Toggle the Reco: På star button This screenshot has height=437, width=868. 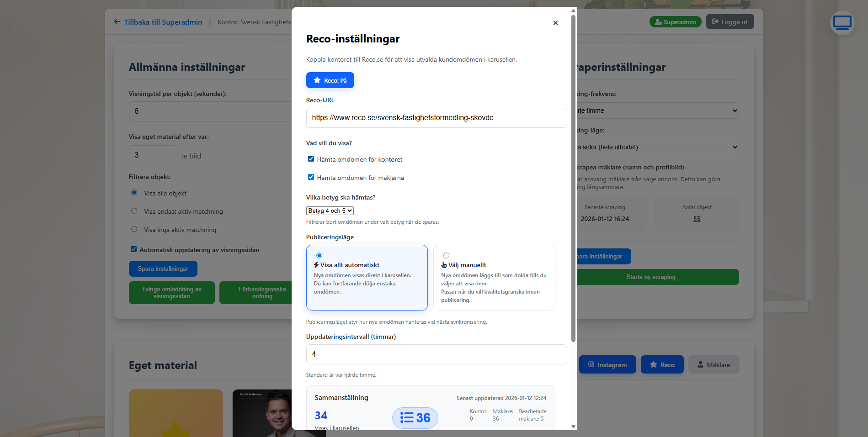330,80
